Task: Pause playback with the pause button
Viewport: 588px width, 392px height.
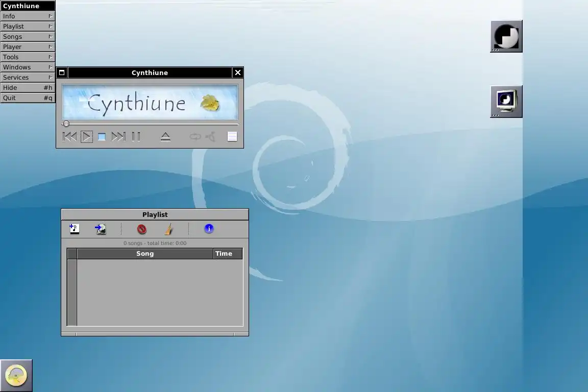Action: click(x=136, y=137)
